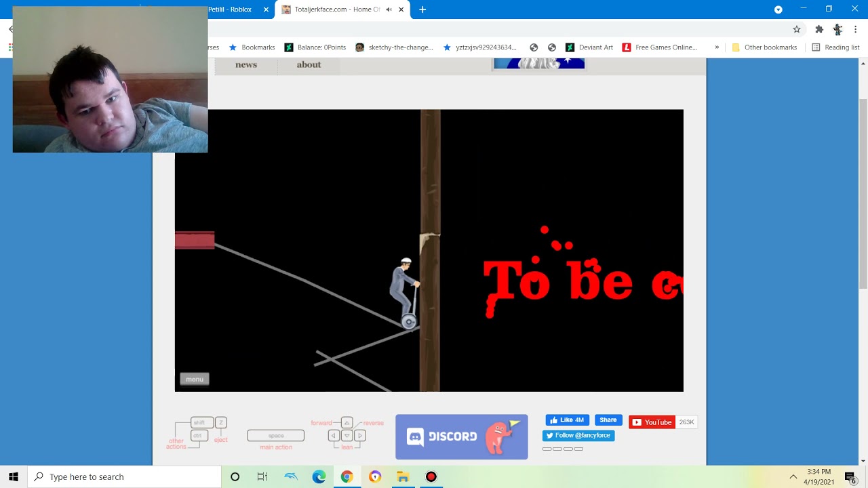Screen dimensions: 868x488
Task: Open the Deviant Art bookmark
Action: pos(589,47)
